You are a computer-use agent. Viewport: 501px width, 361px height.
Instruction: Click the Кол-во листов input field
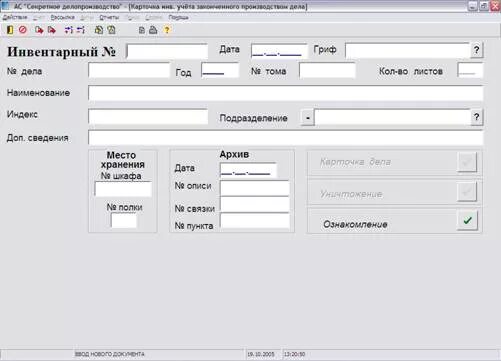(x=470, y=70)
